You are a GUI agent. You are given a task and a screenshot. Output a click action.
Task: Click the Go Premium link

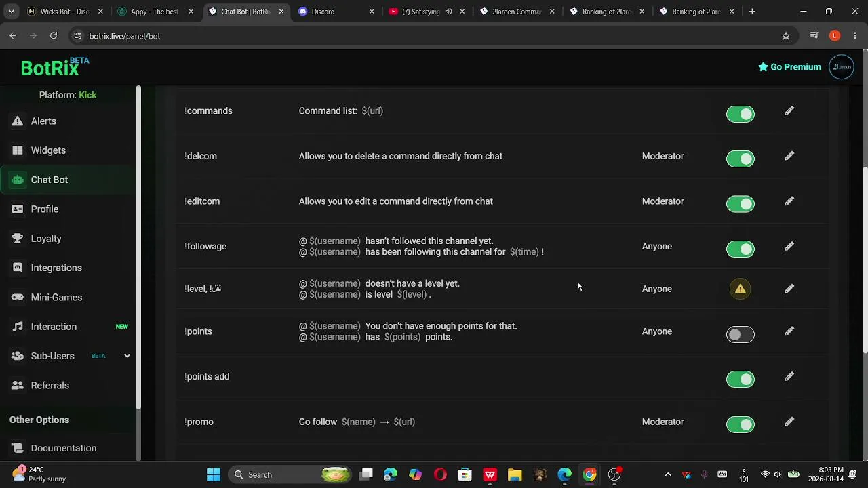pyautogui.click(x=789, y=67)
